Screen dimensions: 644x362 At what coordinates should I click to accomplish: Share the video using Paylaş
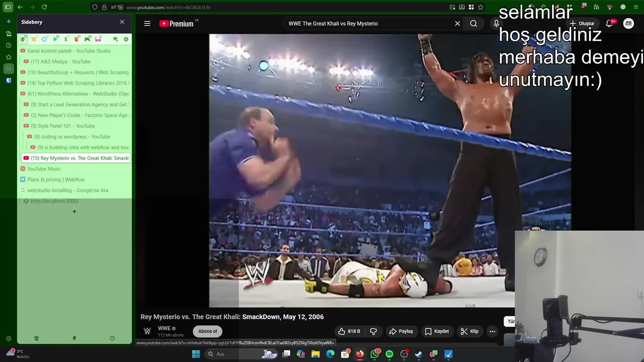[x=401, y=331]
